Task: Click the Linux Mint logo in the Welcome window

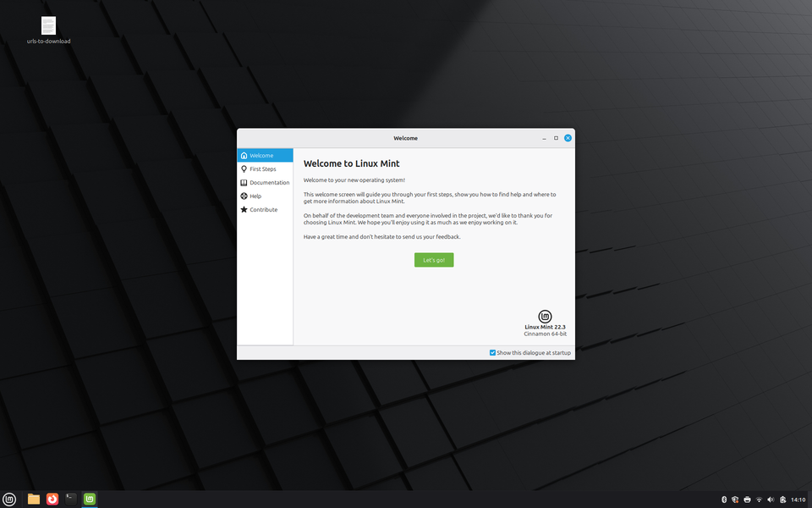Action: tap(545, 316)
